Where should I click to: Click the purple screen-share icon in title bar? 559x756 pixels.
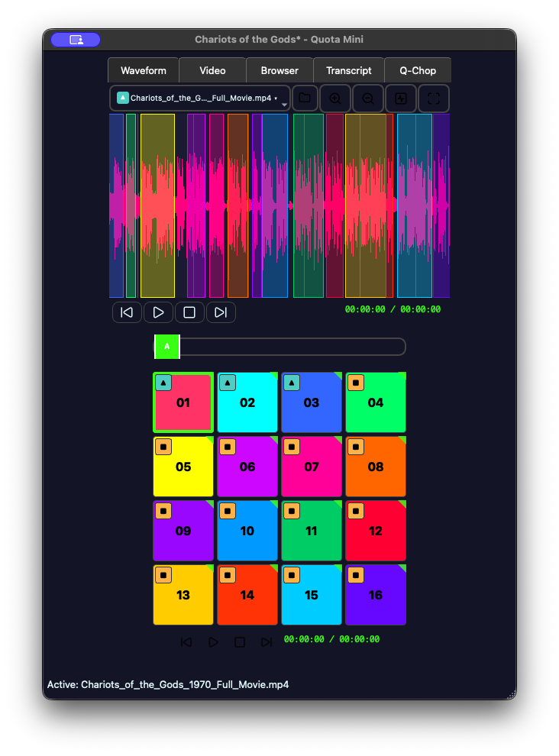pyautogui.click(x=76, y=40)
